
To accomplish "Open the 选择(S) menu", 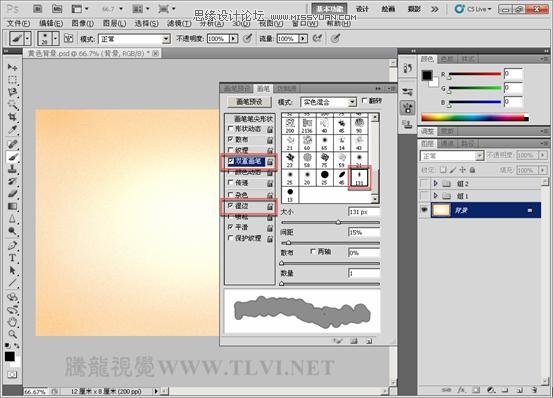I will [146, 23].
